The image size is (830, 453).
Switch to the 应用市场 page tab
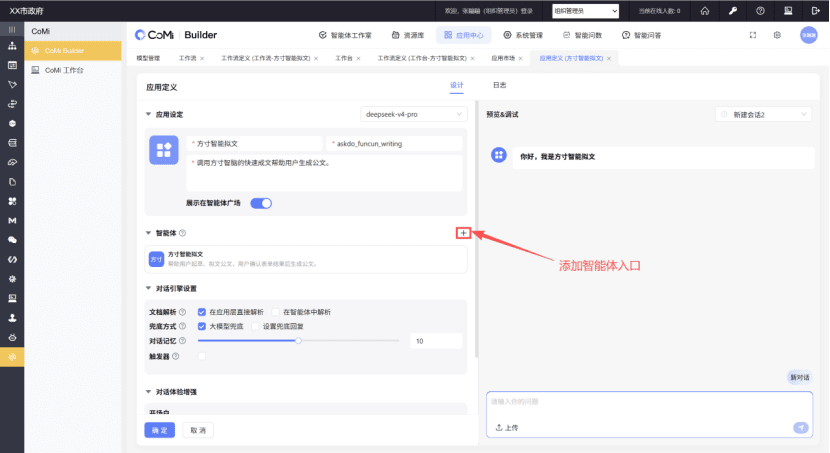click(502, 58)
